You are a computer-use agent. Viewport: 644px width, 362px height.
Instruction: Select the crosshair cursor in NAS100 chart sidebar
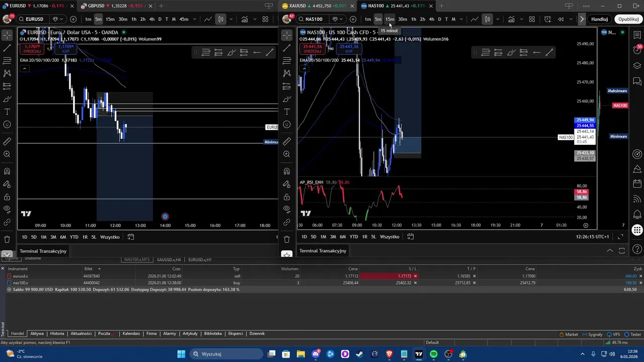coord(287,35)
